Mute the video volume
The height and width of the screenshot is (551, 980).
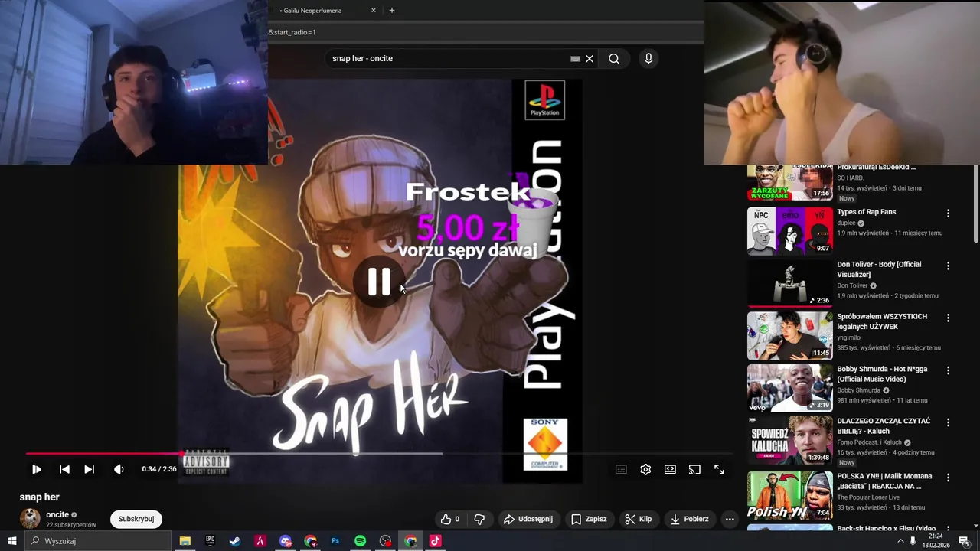119,469
